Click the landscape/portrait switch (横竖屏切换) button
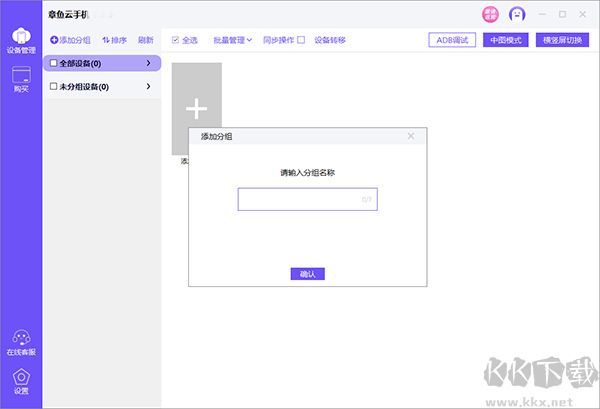This screenshot has width=600, height=409. (x=562, y=40)
